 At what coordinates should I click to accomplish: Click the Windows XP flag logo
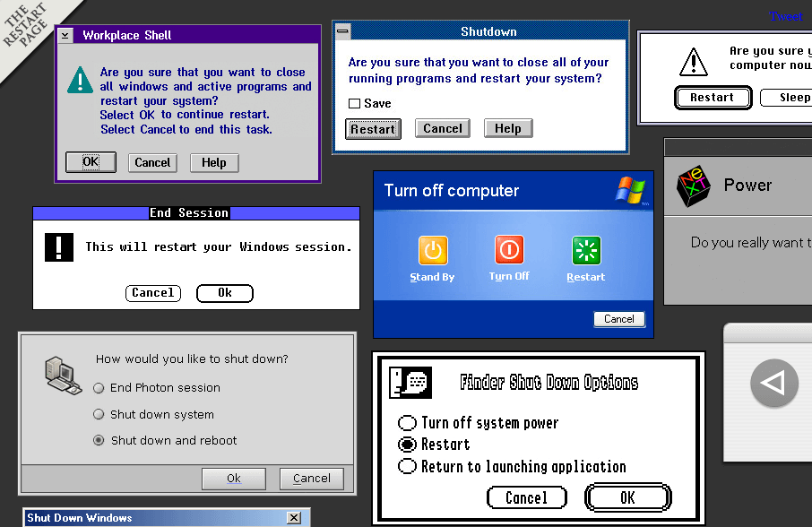pos(630,190)
